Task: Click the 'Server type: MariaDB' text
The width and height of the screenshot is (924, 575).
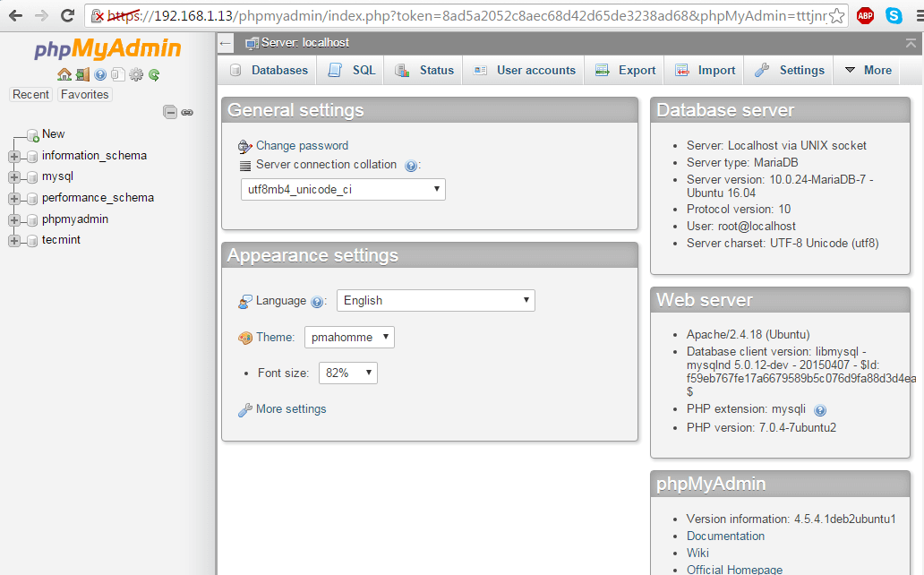Action: (742, 163)
